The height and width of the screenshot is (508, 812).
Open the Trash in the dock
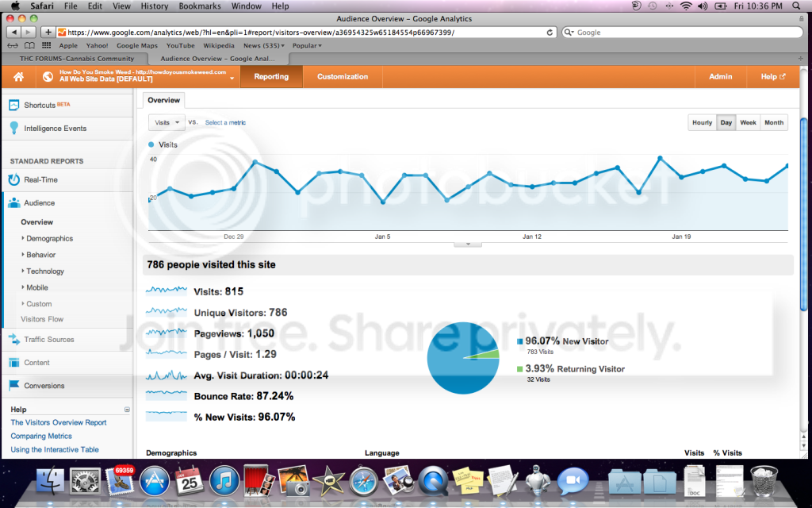point(764,480)
